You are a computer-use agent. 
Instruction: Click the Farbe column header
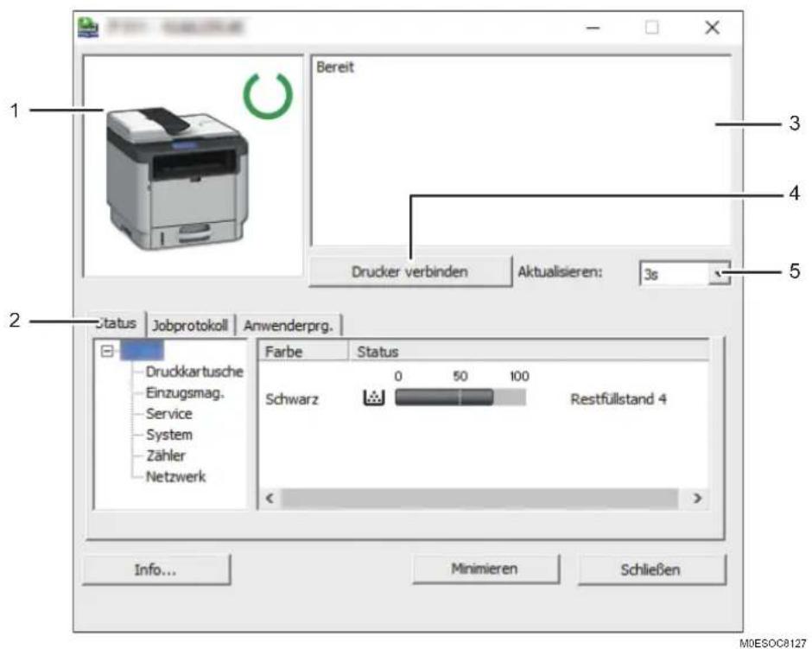[303, 352]
